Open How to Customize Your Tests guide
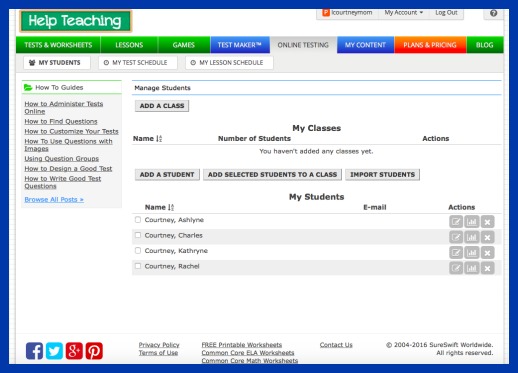 (71, 132)
